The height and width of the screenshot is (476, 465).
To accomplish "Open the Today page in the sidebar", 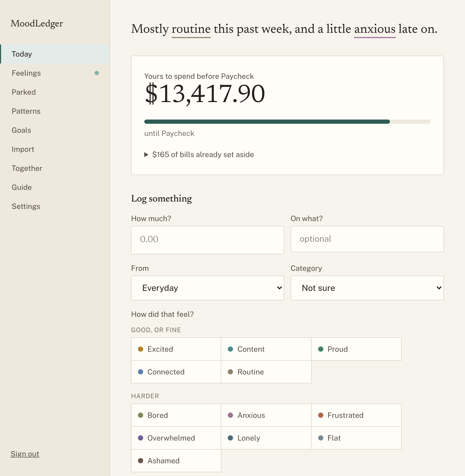I will pos(55,54).
